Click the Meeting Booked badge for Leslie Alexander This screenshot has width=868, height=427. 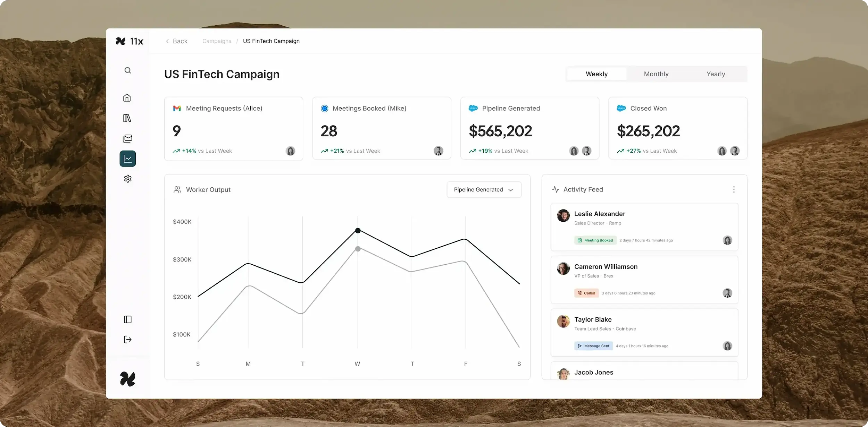pyautogui.click(x=595, y=240)
